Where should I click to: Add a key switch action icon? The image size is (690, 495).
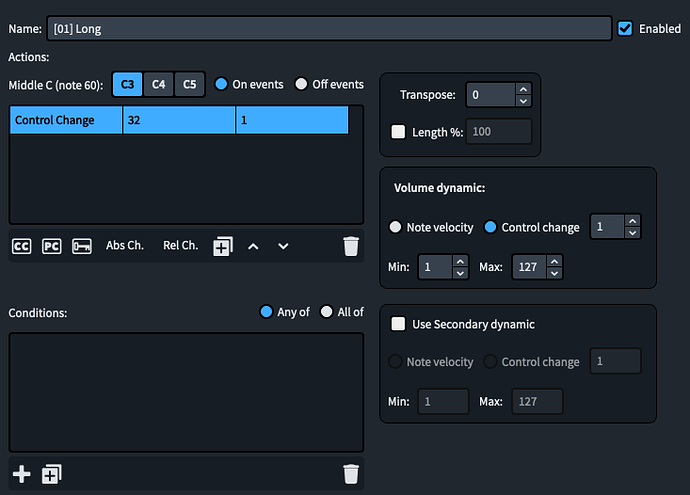[x=82, y=246]
